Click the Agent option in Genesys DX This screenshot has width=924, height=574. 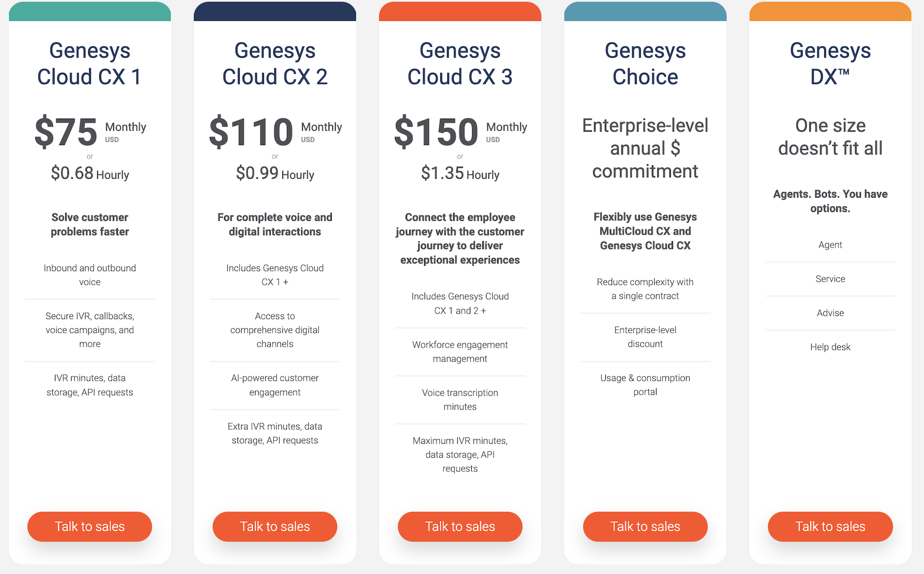[x=830, y=245]
